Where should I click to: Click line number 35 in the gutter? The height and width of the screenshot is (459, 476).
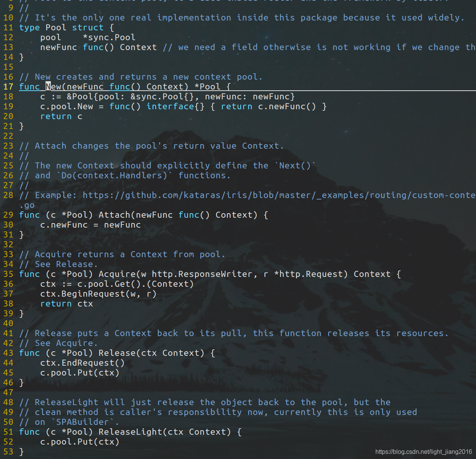coord(8,274)
